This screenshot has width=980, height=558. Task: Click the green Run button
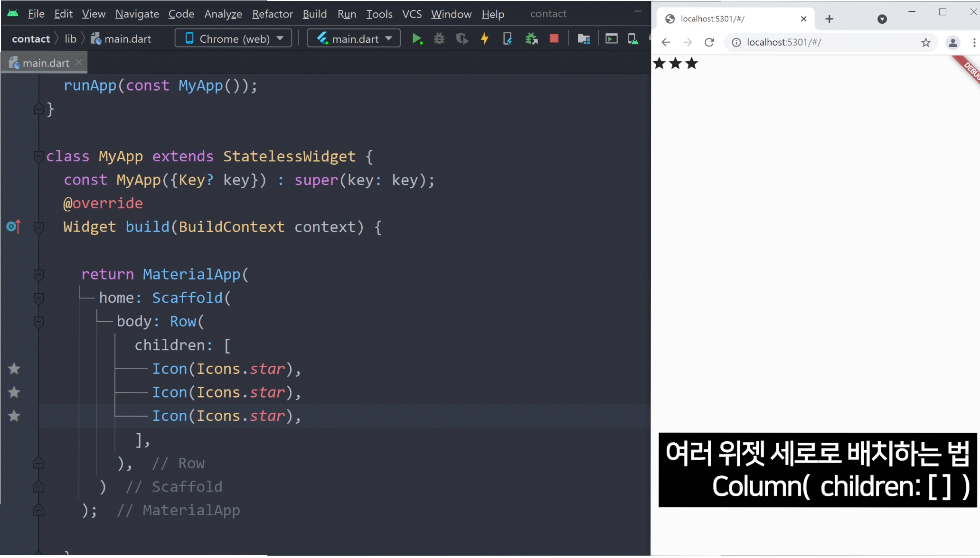[x=417, y=39]
